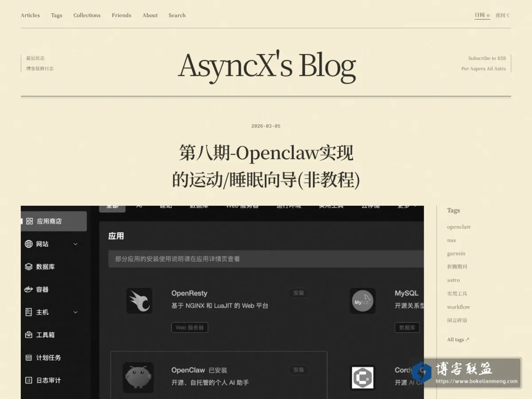Image resolution: width=532 pixels, height=399 pixels.
Task: Click the 容器 docker icon
Action: click(29, 289)
